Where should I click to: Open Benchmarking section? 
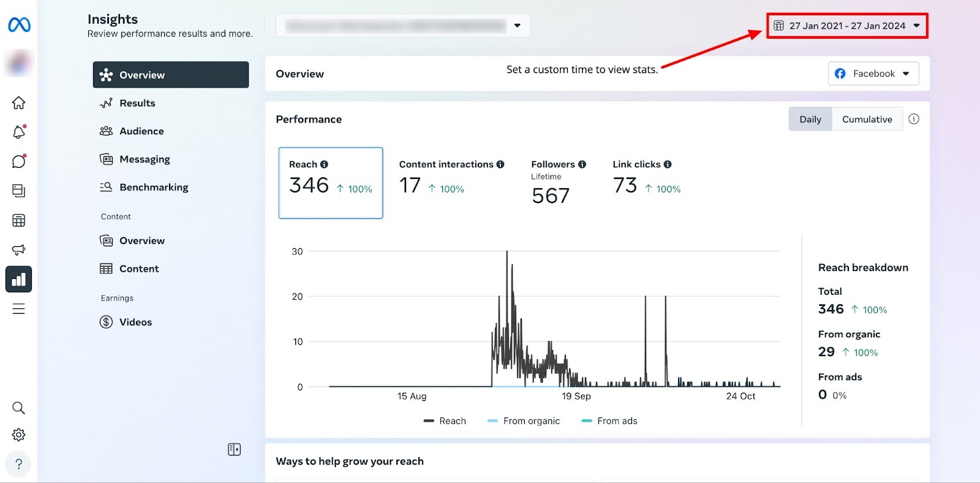[171, 187]
